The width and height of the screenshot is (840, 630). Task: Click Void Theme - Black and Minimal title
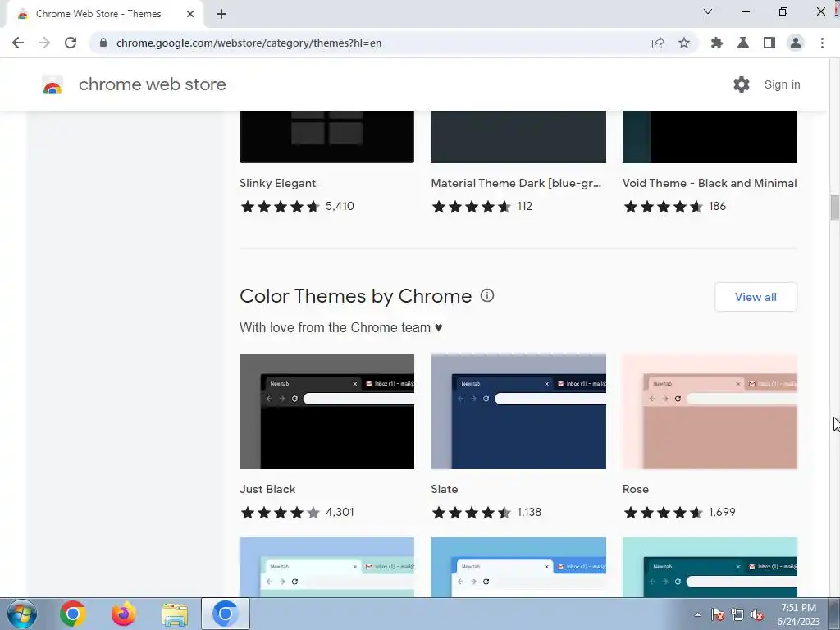(710, 183)
